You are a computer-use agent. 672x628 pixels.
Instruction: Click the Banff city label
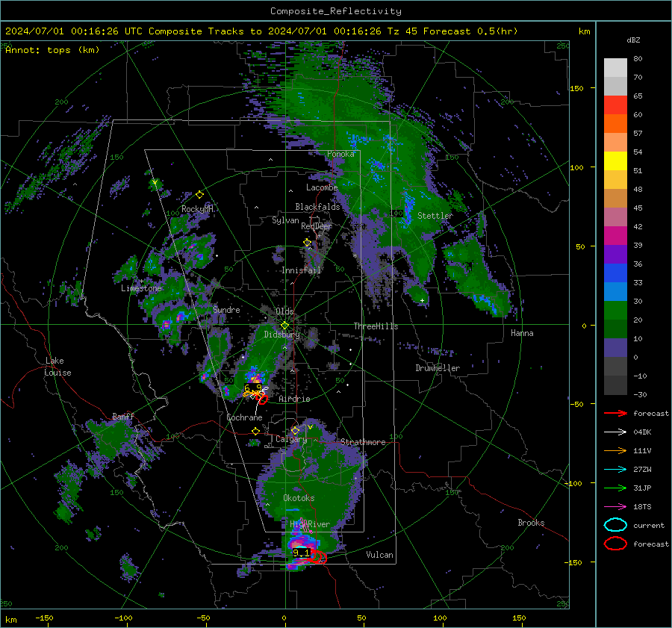(x=123, y=416)
